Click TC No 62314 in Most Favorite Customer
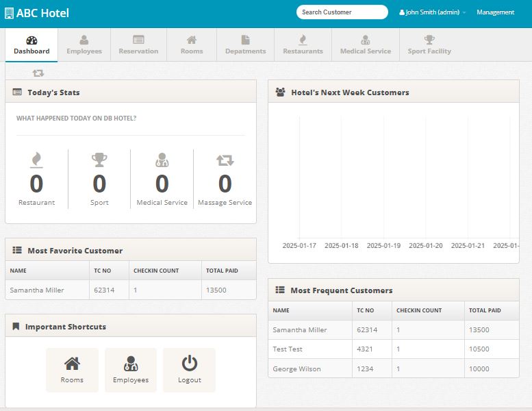 [x=104, y=290]
